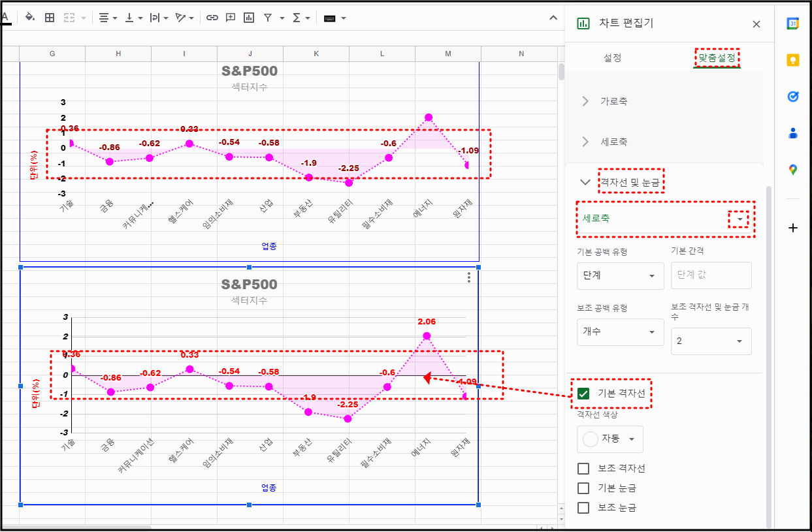This screenshot has height=532, width=812.
Task: Close the chart editor panel
Action: click(756, 24)
